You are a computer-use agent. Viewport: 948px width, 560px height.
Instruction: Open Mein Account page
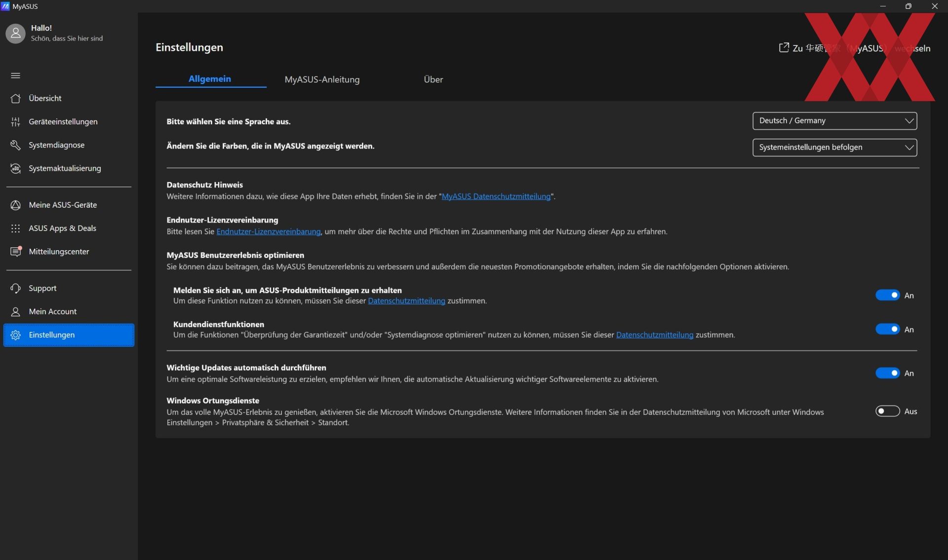tap(69, 311)
